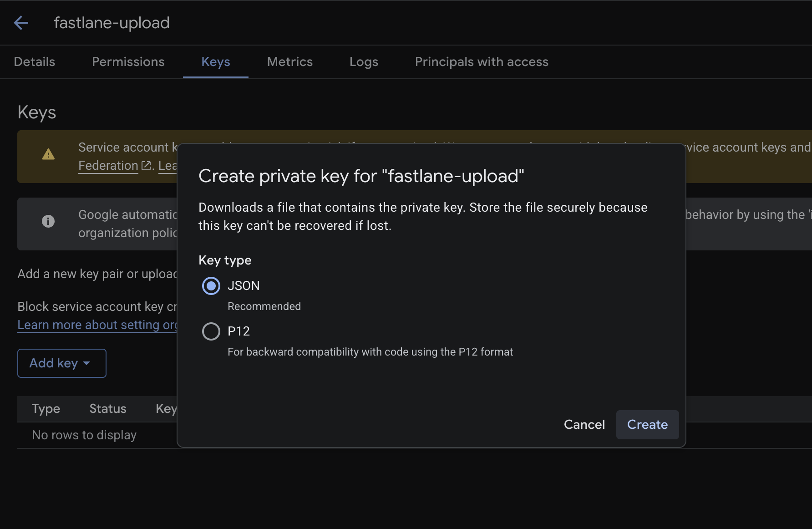Open the Logs tab
812x529 pixels.
coord(364,62)
